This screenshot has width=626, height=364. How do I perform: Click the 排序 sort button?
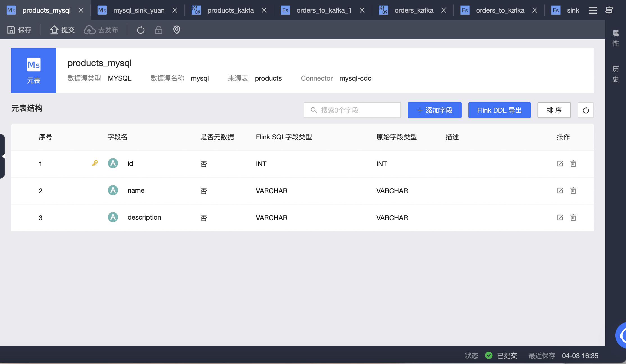[554, 110]
